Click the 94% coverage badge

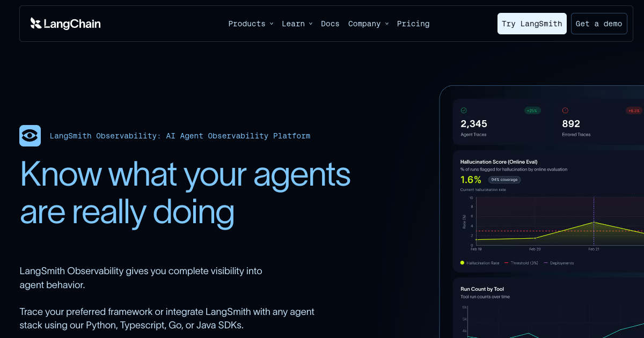point(504,180)
